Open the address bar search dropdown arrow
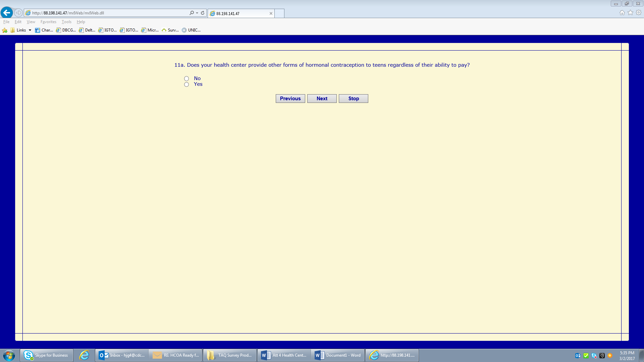This screenshot has height=362, width=644. (x=197, y=13)
